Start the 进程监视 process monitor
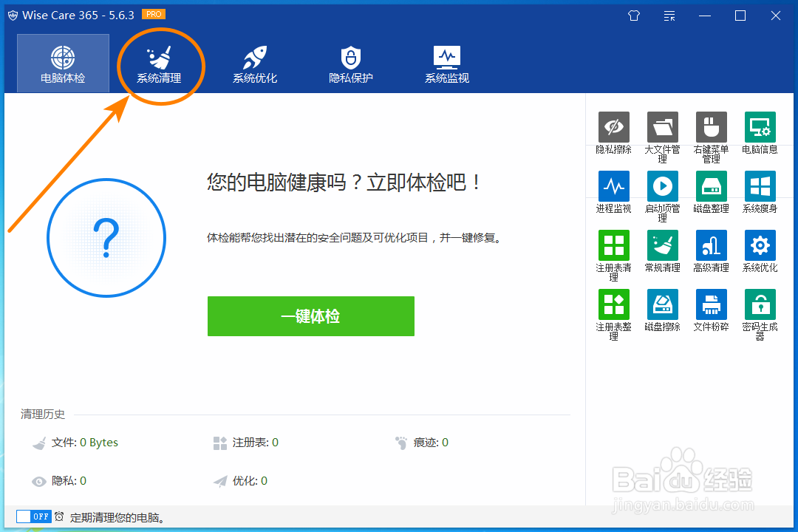Image resolution: width=798 pixels, height=532 pixels. coord(613,186)
